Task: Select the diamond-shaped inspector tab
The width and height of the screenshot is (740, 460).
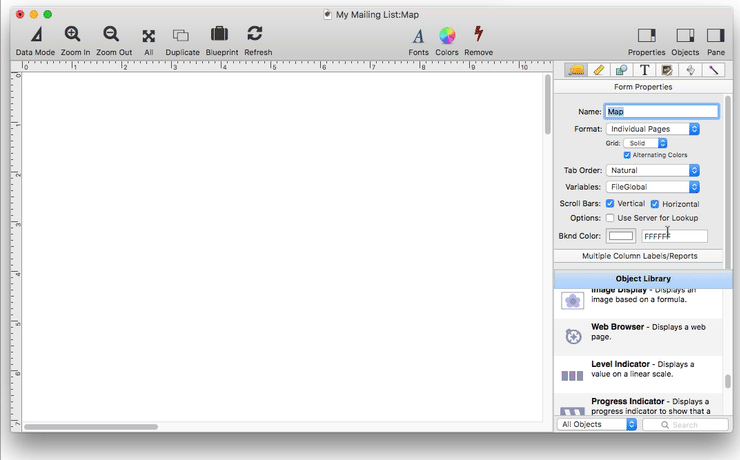Action: [x=690, y=70]
